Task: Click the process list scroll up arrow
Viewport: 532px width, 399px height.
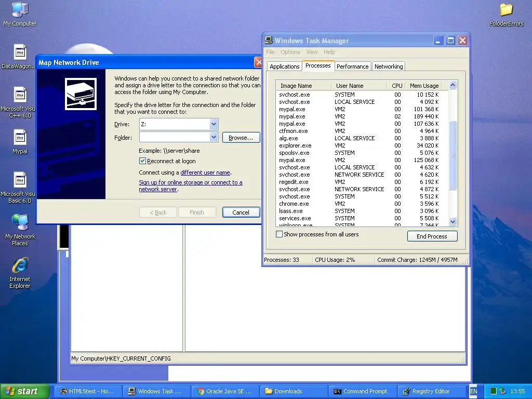Action: 453,85
